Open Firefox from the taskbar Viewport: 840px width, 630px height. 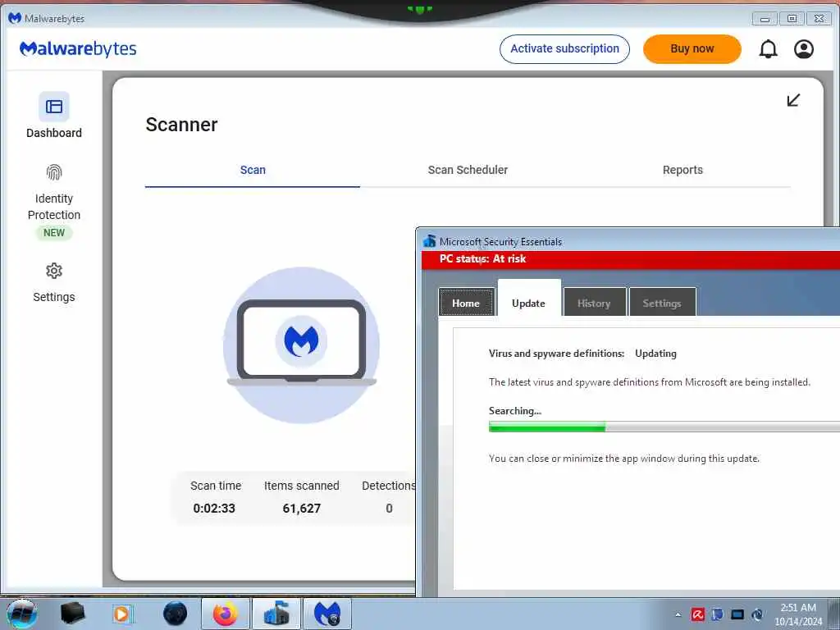(226, 614)
